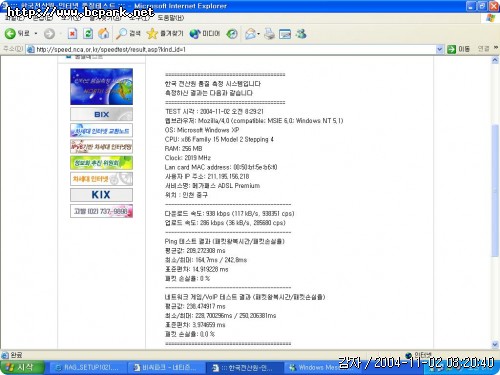Open 차세대 인터넷 교환노드 banner
The image size is (500, 375).
click(101, 130)
